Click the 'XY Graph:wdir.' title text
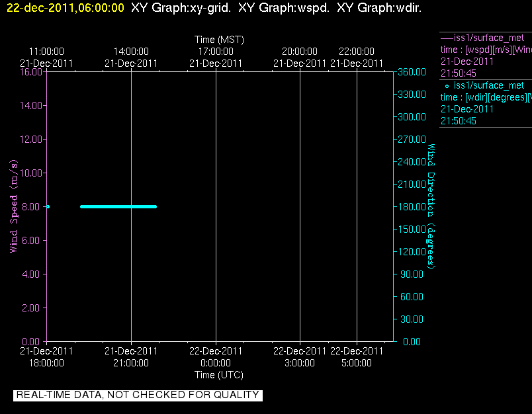 [x=379, y=8]
